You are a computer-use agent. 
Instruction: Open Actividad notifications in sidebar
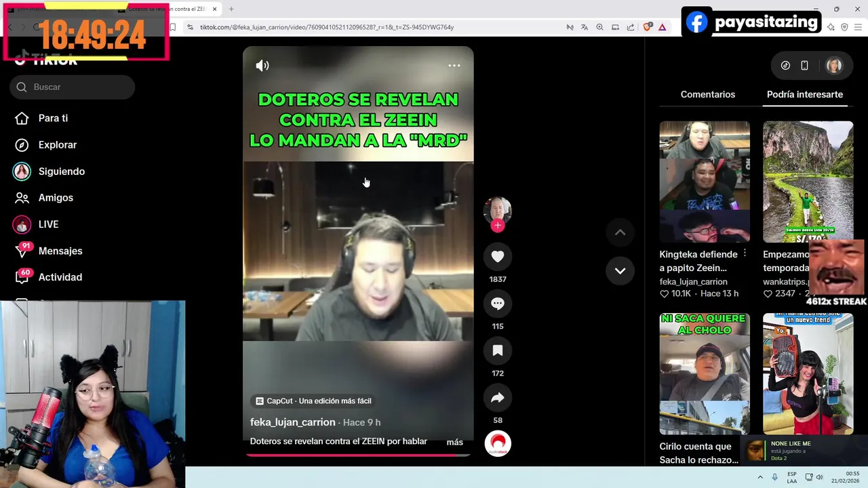pos(60,277)
